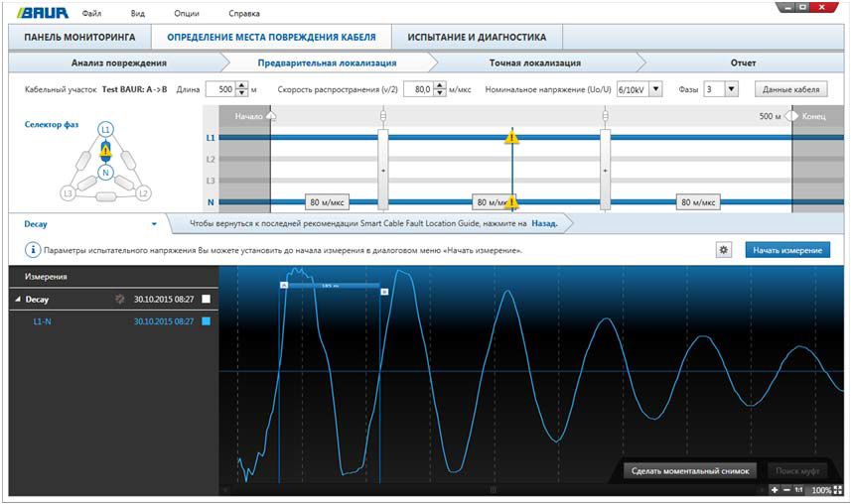Open measurement settings gear
The height and width of the screenshot is (504, 851).
coord(723,250)
